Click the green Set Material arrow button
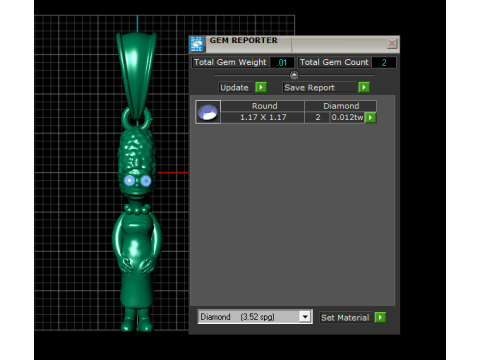 point(380,317)
